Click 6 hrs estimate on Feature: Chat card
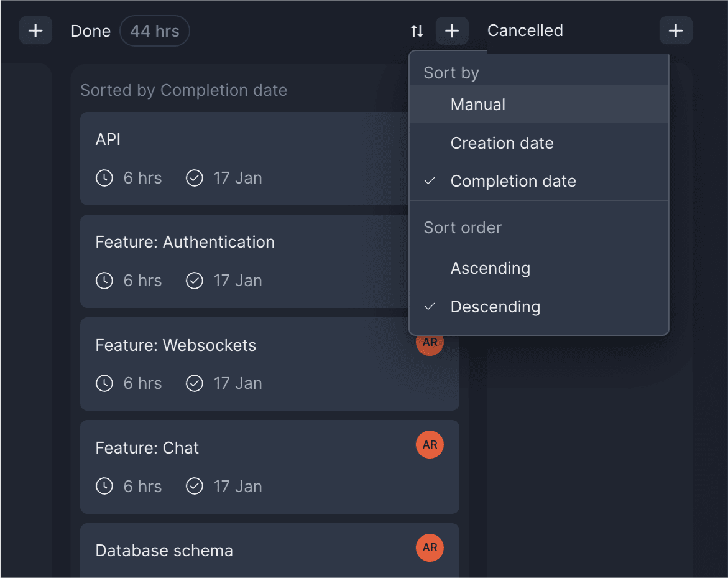 pos(142,487)
